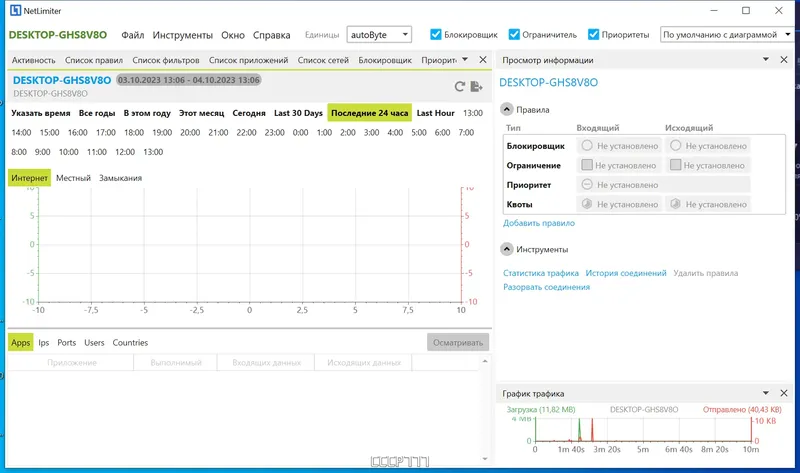Select the Last 30 Days range

click(298, 113)
